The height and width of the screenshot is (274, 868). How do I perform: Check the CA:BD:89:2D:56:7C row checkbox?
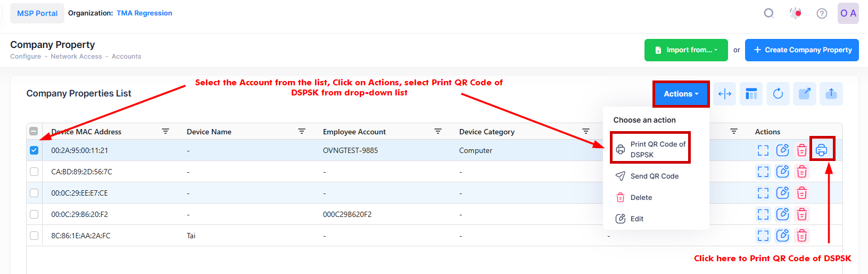(x=34, y=172)
